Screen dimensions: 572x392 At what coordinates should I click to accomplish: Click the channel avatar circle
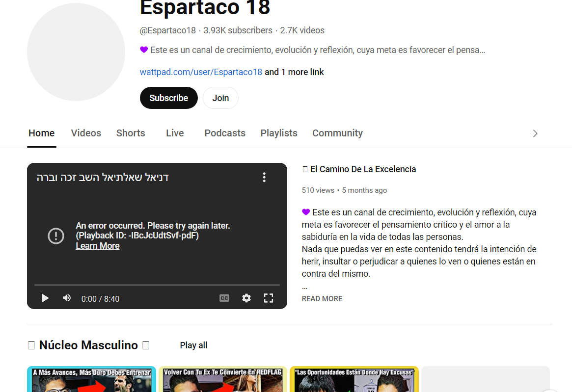76,52
